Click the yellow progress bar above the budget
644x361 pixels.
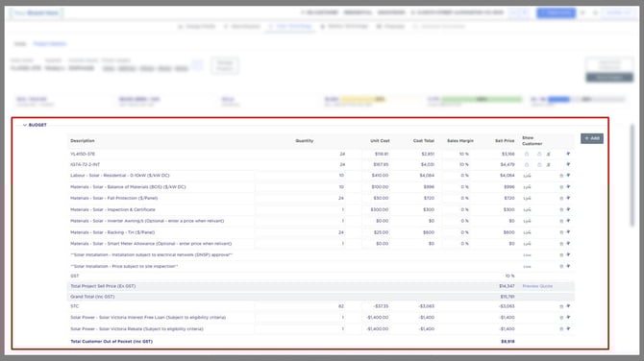click(363, 99)
